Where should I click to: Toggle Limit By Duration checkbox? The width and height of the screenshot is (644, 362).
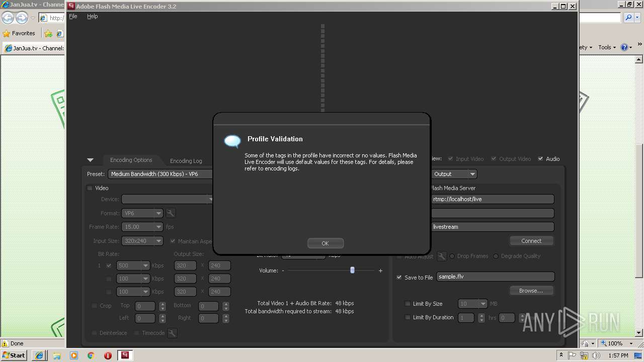(408, 317)
